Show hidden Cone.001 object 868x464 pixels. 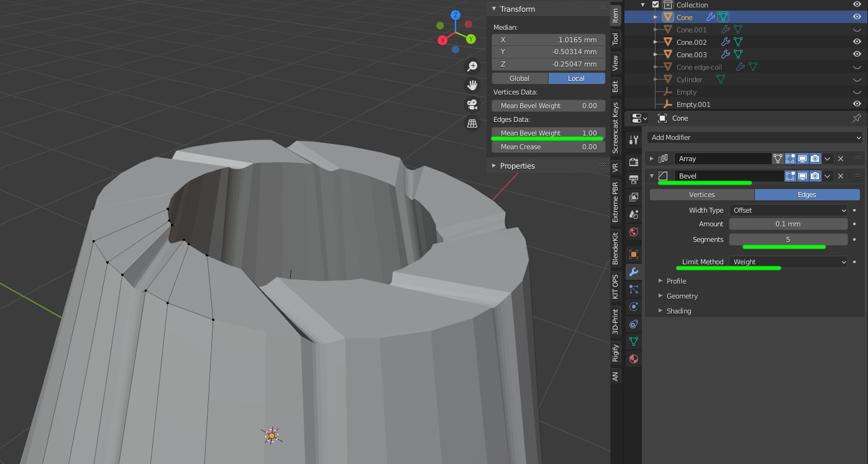[x=857, y=30]
